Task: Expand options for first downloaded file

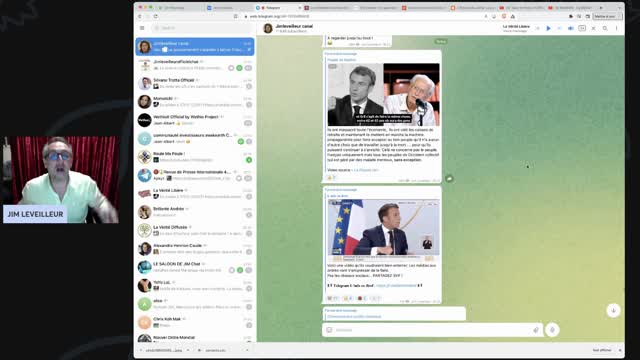Action: (x=188, y=350)
